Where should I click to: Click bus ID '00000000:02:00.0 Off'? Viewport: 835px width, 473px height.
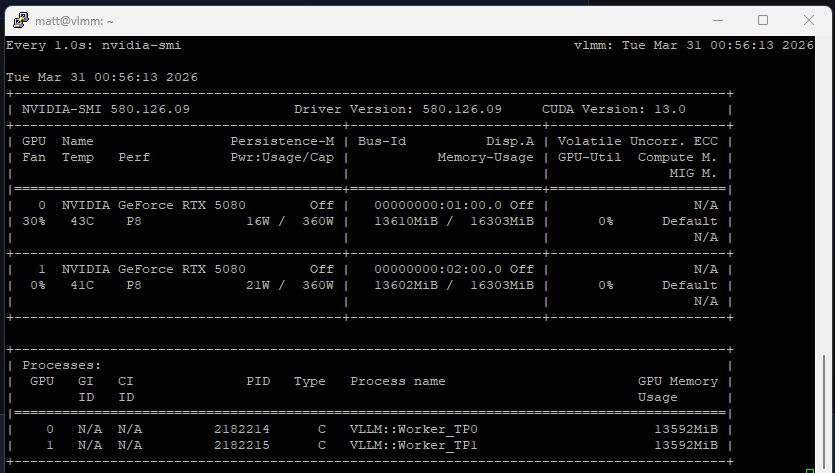454,269
